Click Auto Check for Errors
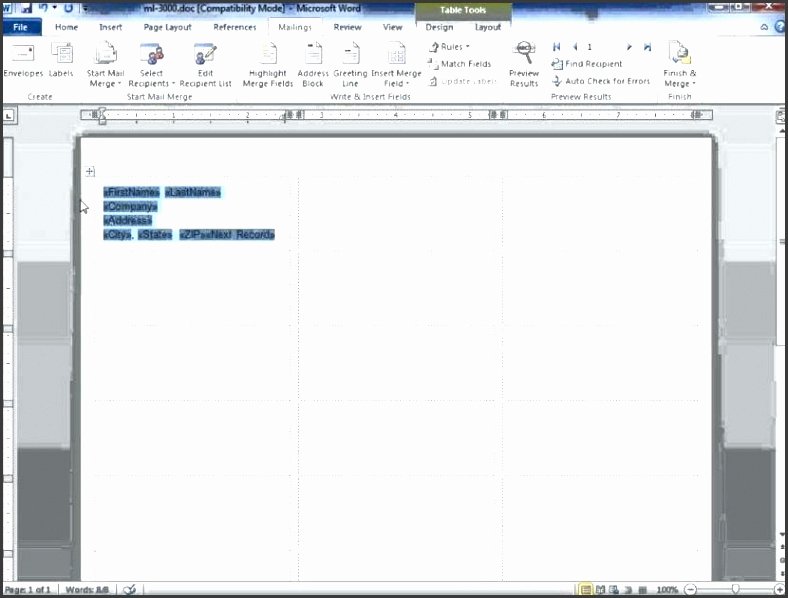788x598 pixels. pos(601,81)
